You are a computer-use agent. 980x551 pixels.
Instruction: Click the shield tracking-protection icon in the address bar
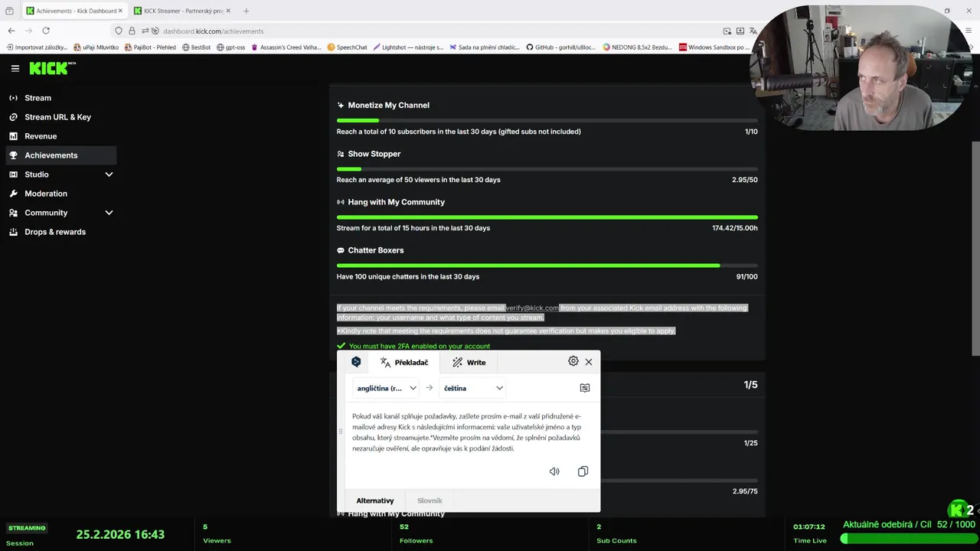coord(119,31)
